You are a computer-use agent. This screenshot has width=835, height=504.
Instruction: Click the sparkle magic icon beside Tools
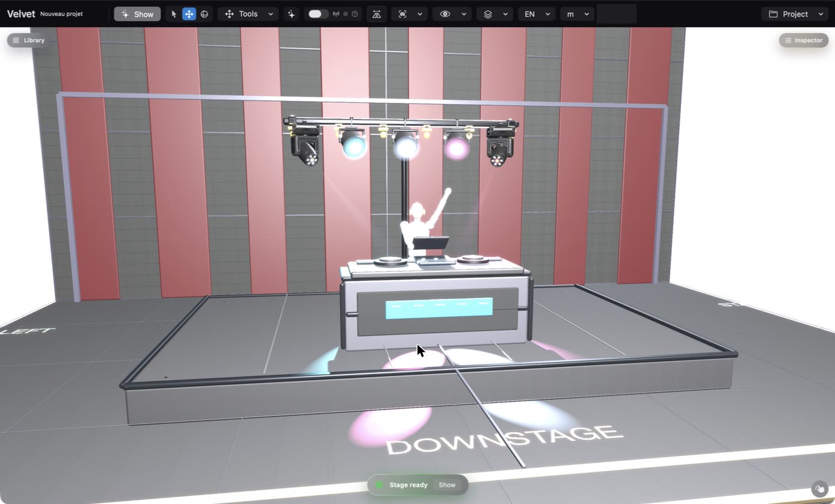coord(291,14)
